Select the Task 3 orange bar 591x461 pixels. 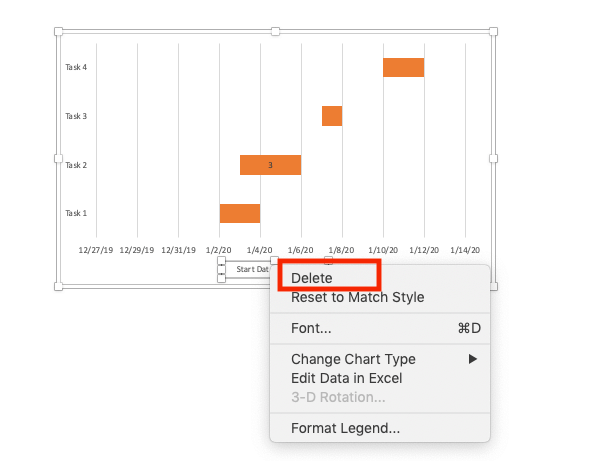pyautogui.click(x=332, y=116)
